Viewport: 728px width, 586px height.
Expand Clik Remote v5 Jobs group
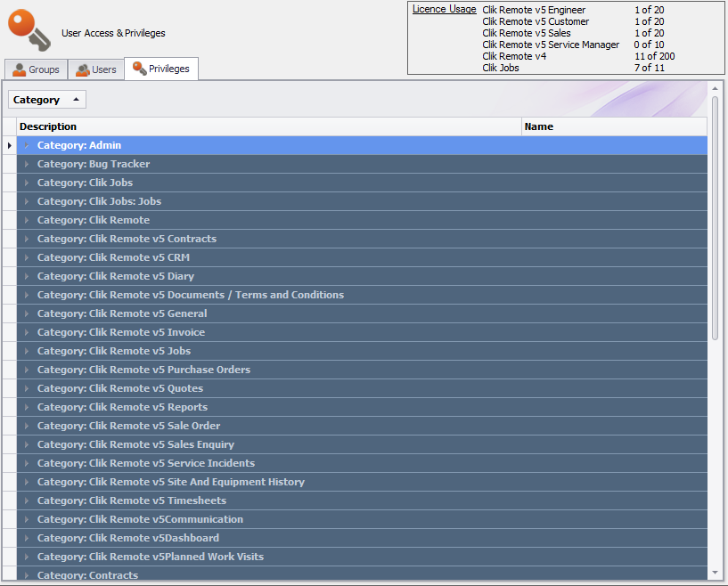(x=27, y=351)
